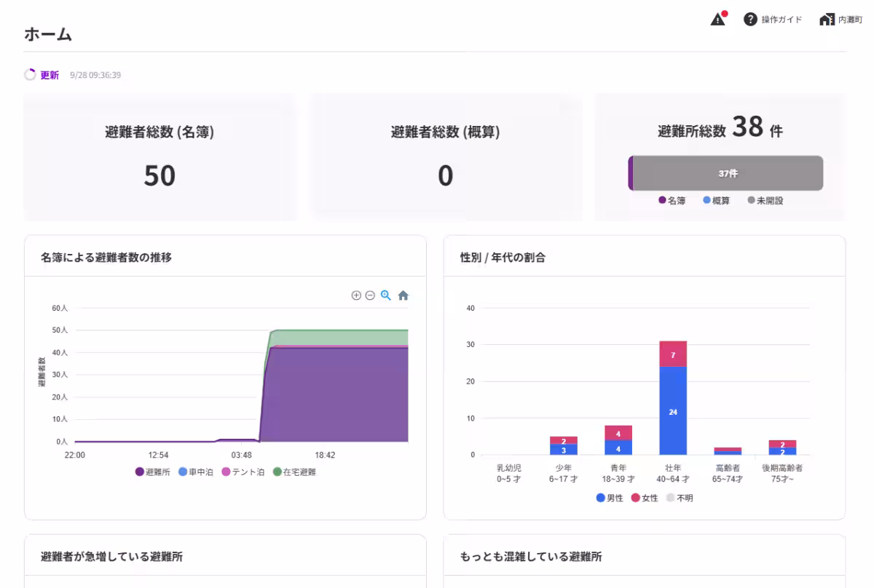Click the 名簿による避難者数の推移 panel title

point(106,257)
